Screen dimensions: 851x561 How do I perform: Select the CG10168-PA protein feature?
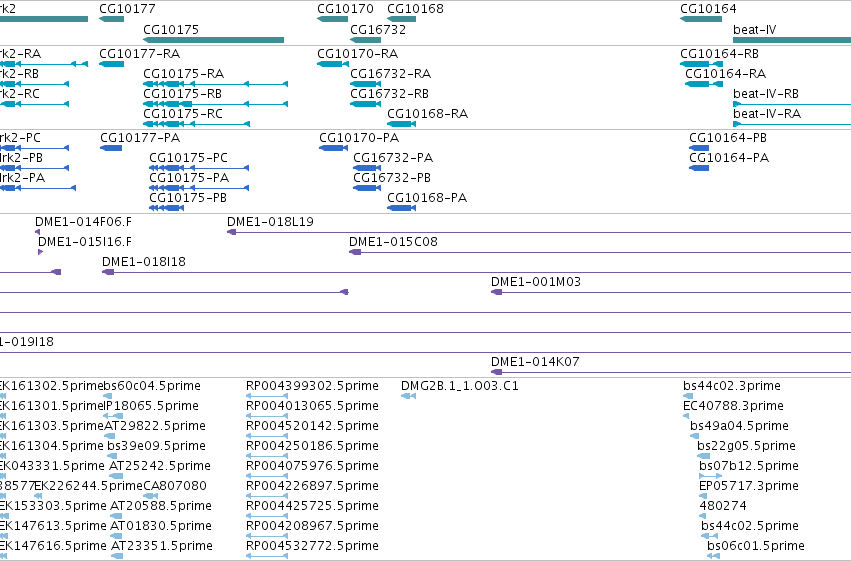(x=402, y=208)
